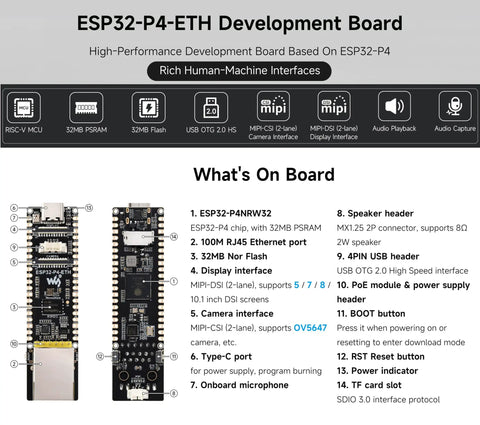Click the RJ45 Ethernet port on the board
This screenshot has height=425, width=480.
tap(53, 373)
